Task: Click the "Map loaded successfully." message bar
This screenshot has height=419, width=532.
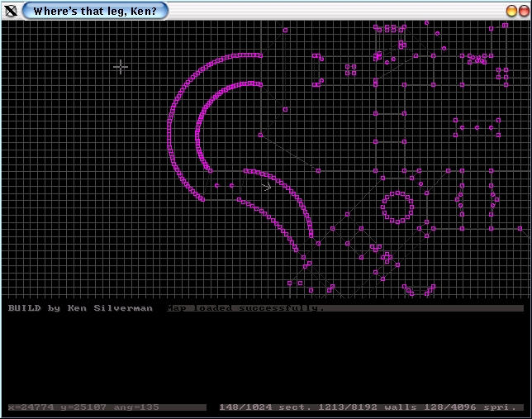Action: (345, 308)
